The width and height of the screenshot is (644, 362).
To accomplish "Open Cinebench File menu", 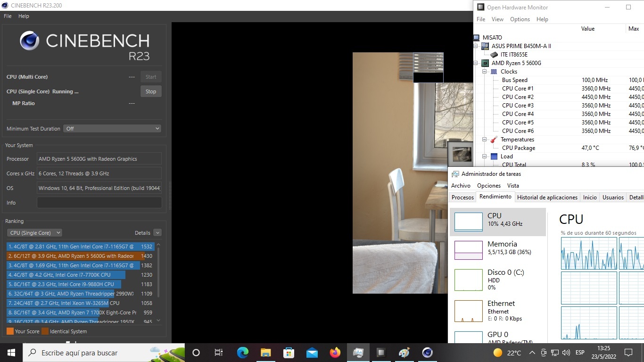I will 8,16.
